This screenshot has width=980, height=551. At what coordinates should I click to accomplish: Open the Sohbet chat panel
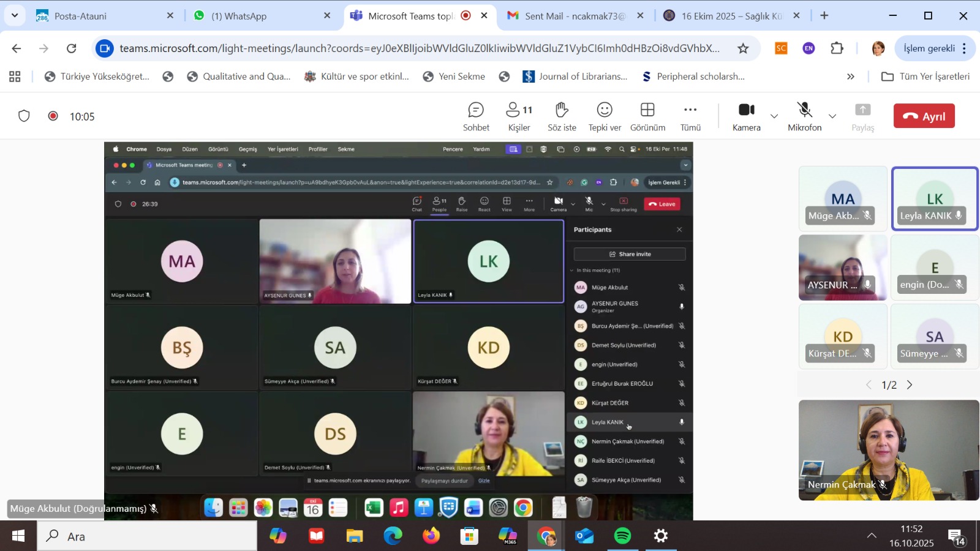point(476,116)
